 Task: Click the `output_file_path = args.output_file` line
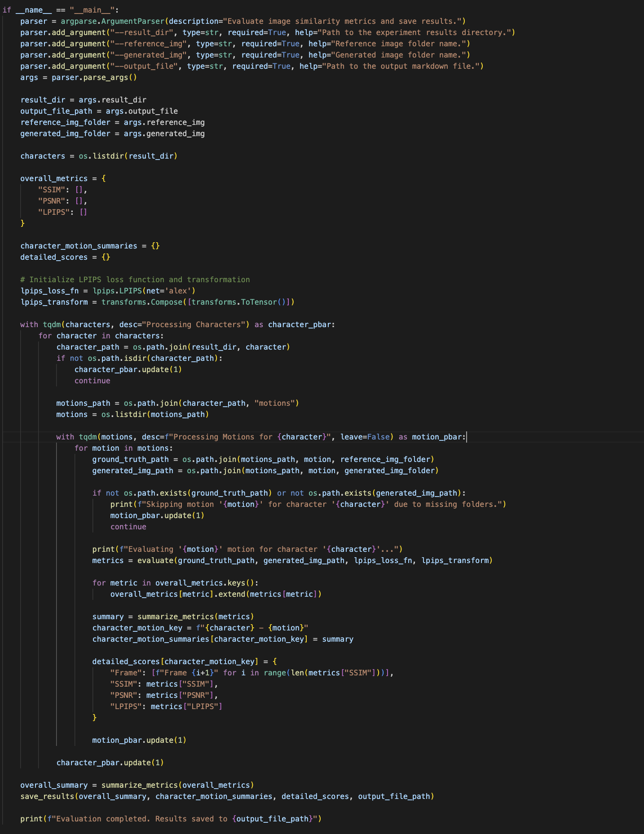99,111
